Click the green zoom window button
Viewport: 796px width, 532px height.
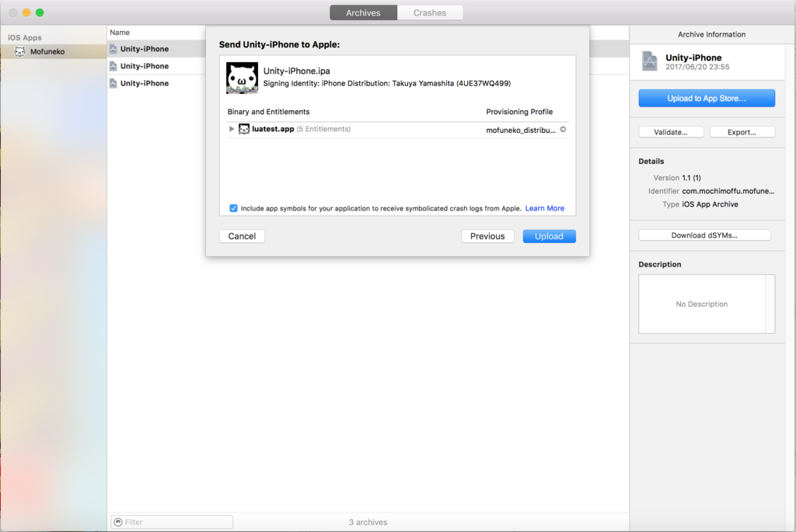point(40,12)
